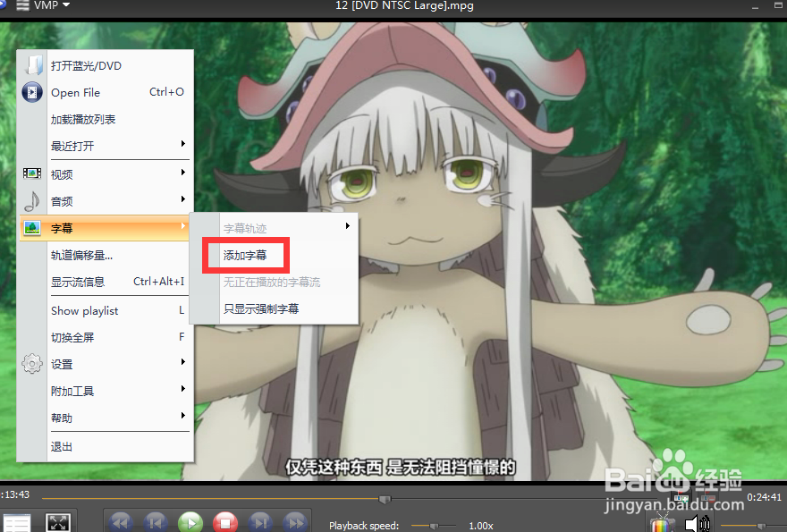This screenshot has height=532, width=787.
Task: Click the 视频 filmstrip icon
Action: (x=32, y=173)
